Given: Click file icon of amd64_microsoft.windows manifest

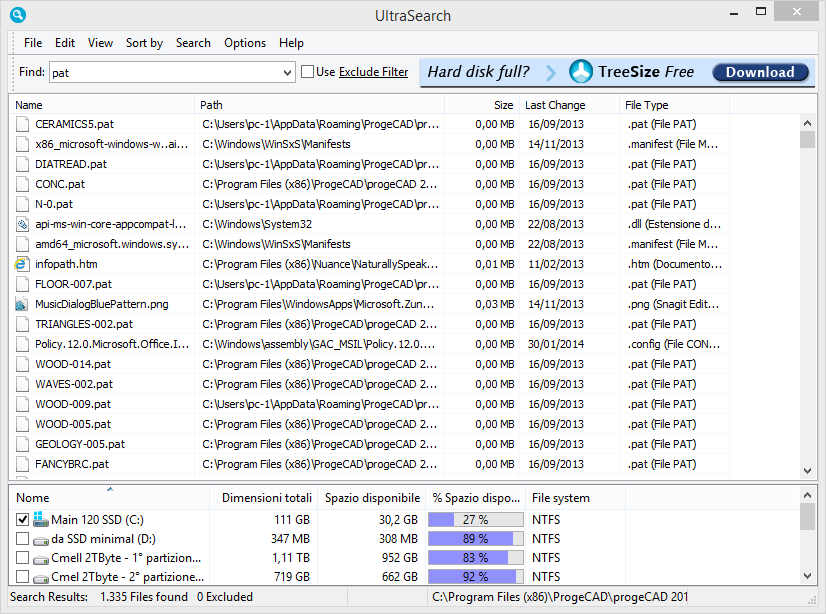Looking at the screenshot, I should click(x=22, y=244).
